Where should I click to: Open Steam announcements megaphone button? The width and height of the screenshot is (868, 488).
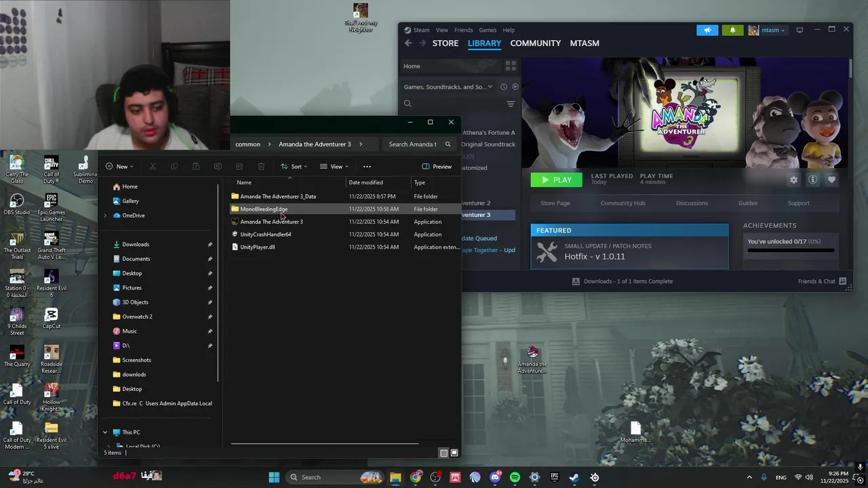click(707, 30)
